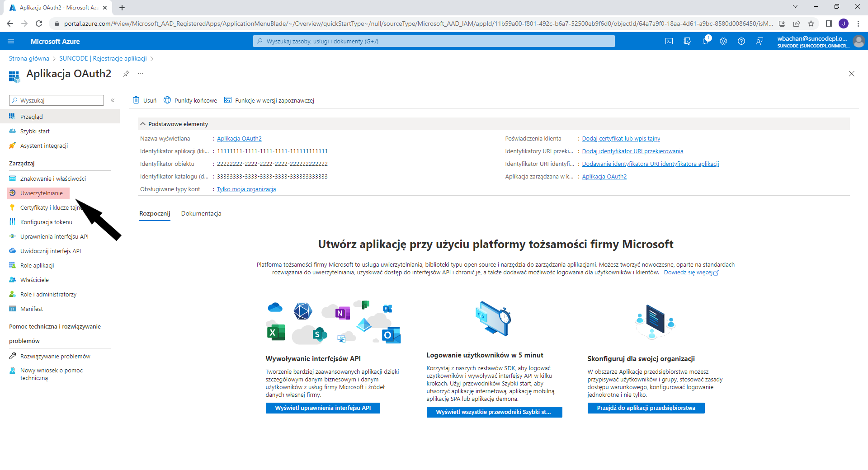Click the browser address bar

click(x=418, y=23)
